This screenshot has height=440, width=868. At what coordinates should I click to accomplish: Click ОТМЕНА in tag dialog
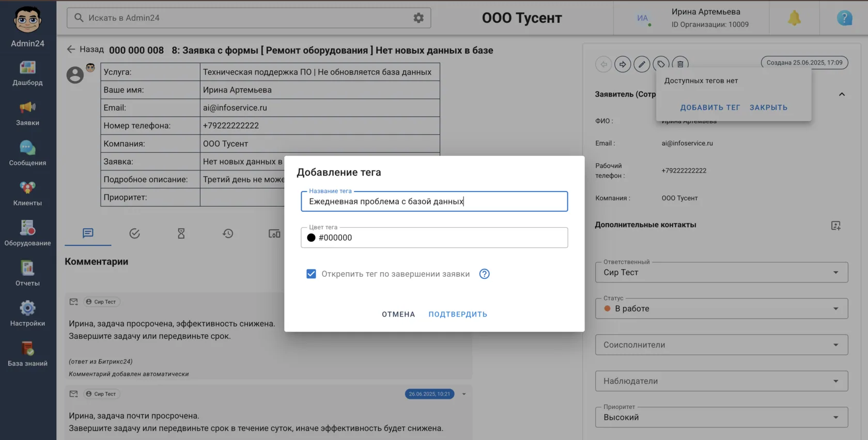pos(398,314)
